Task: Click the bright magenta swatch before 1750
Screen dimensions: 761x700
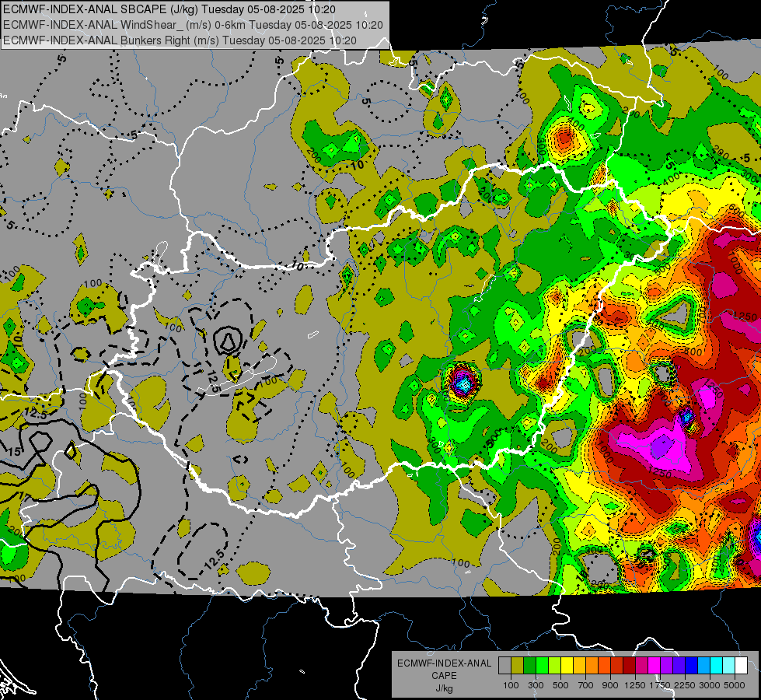Action: pyautogui.click(x=655, y=666)
